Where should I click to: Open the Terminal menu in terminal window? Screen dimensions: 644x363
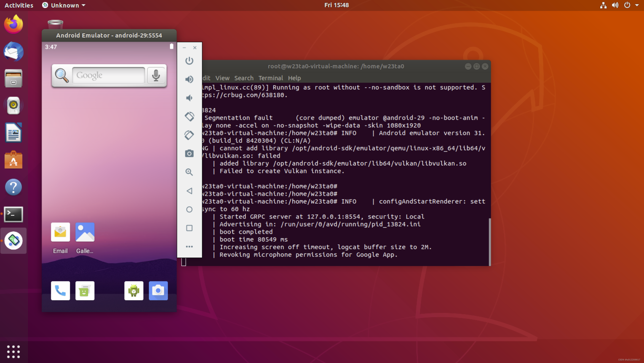pos(270,78)
